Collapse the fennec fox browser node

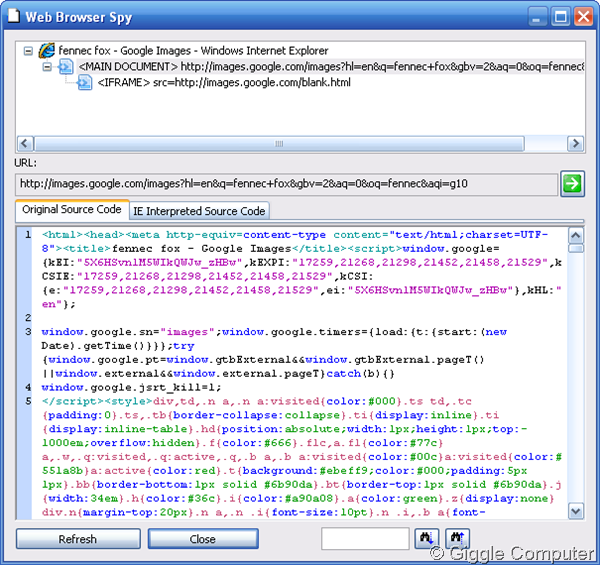[x=28, y=51]
